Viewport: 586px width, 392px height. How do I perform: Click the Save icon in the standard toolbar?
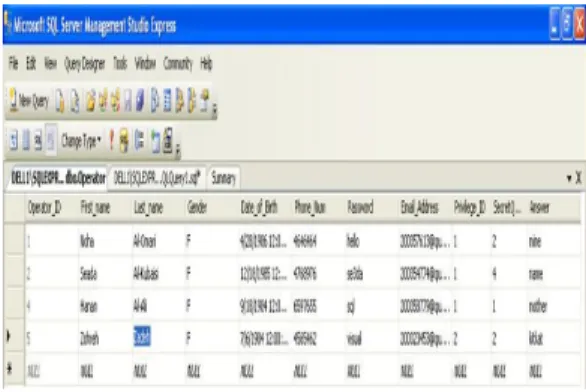pyautogui.click(x=128, y=101)
